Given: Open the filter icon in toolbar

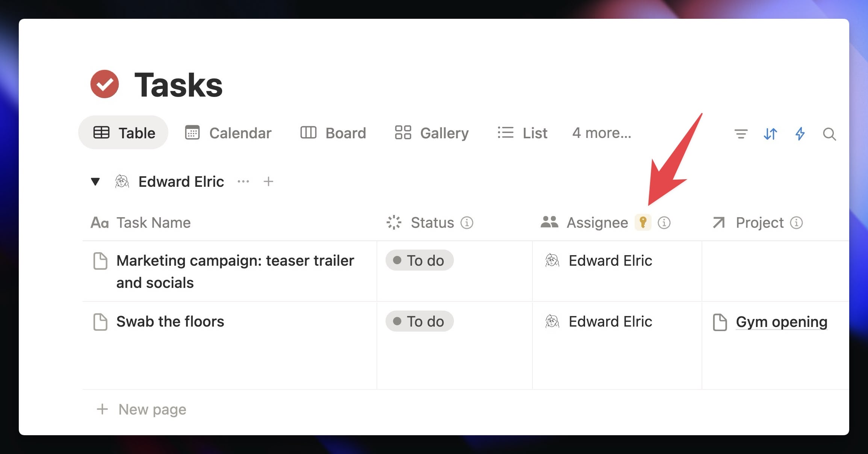Looking at the screenshot, I should point(741,134).
